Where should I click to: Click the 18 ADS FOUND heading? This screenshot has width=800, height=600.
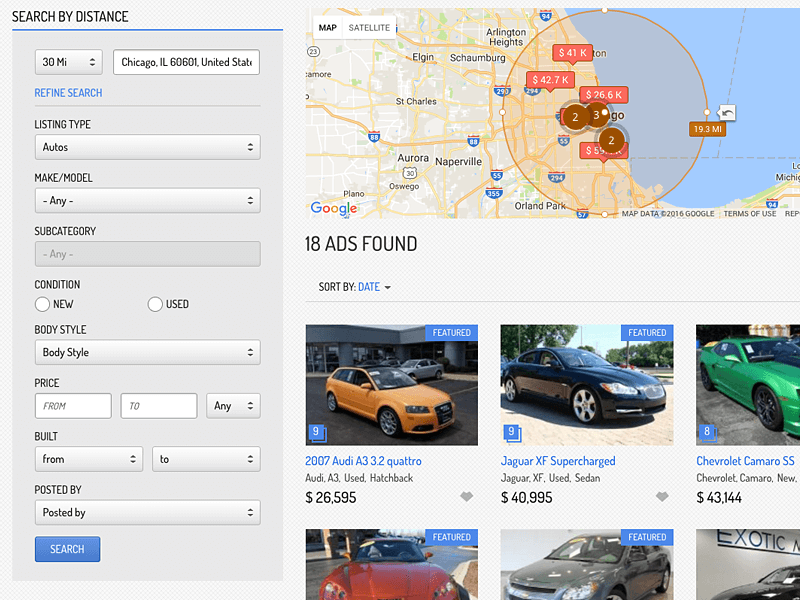click(x=361, y=244)
